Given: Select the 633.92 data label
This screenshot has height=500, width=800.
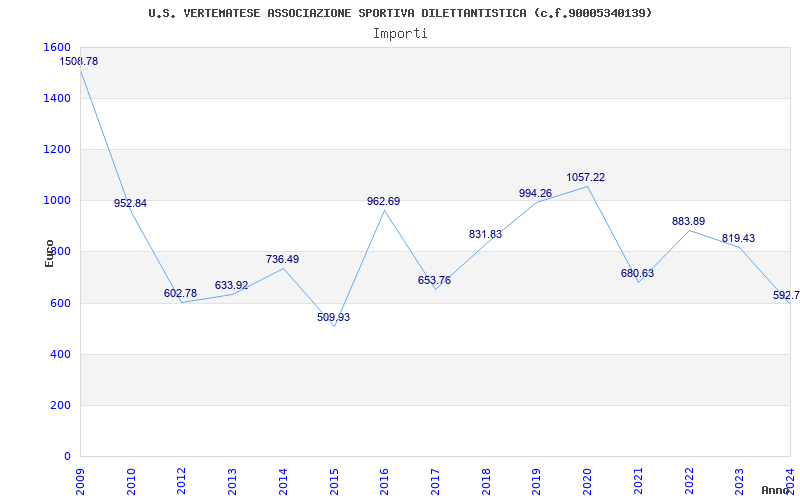Looking at the screenshot, I should click(x=231, y=285).
